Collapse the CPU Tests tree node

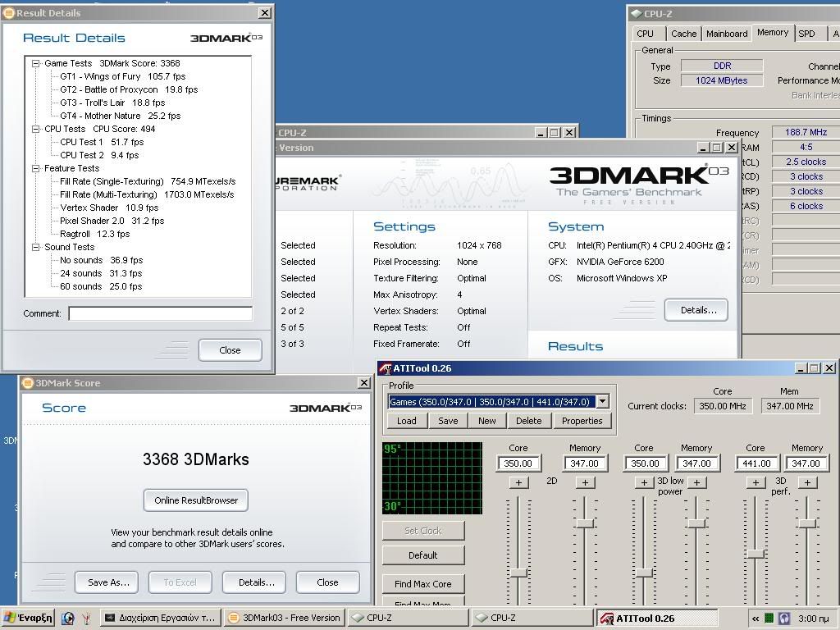pyautogui.click(x=36, y=129)
